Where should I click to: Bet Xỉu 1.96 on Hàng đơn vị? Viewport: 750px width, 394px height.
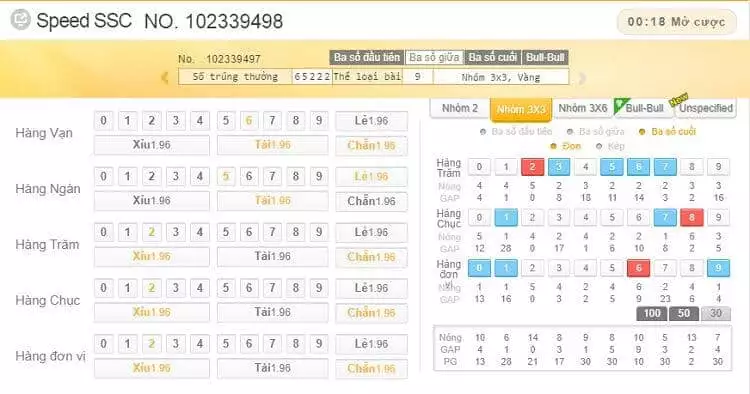[x=152, y=368]
